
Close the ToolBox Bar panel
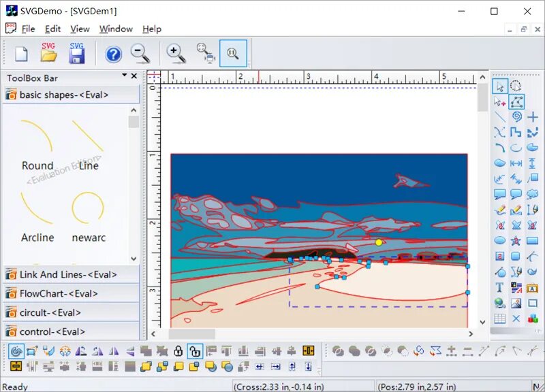pyautogui.click(x=134, y=76)
